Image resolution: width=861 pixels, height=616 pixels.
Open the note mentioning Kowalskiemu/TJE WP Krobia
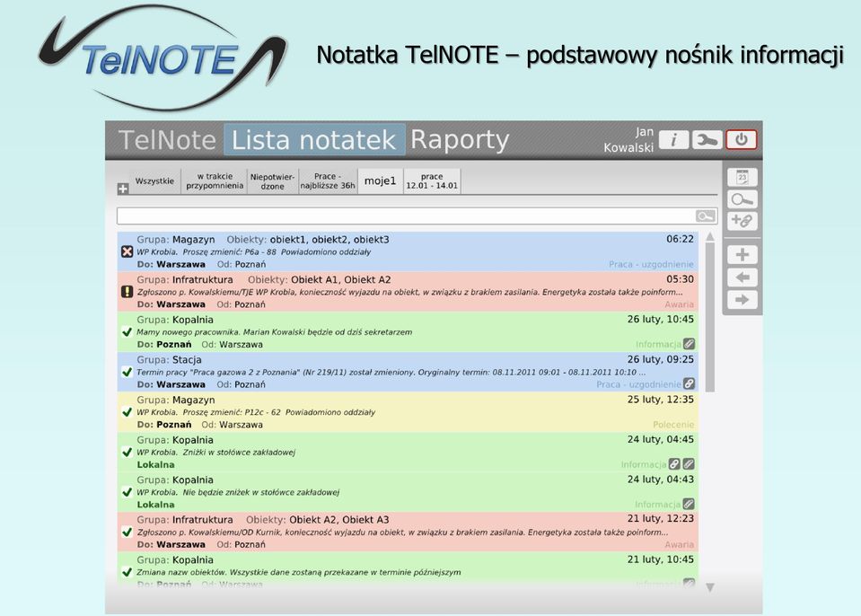[x=408, y=292]
